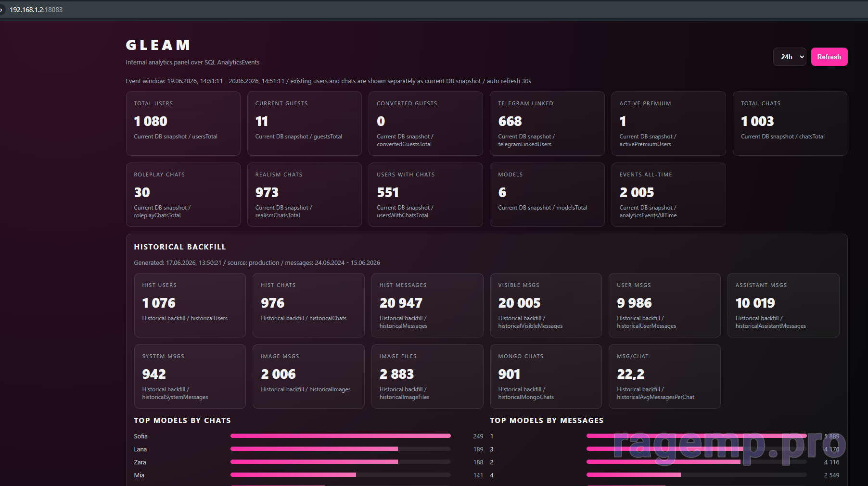Image resolution: width=868 pixels, height=486 pixels.
Task: Click the Lana model bar in chats list
Action: click(x=341, y=449)
